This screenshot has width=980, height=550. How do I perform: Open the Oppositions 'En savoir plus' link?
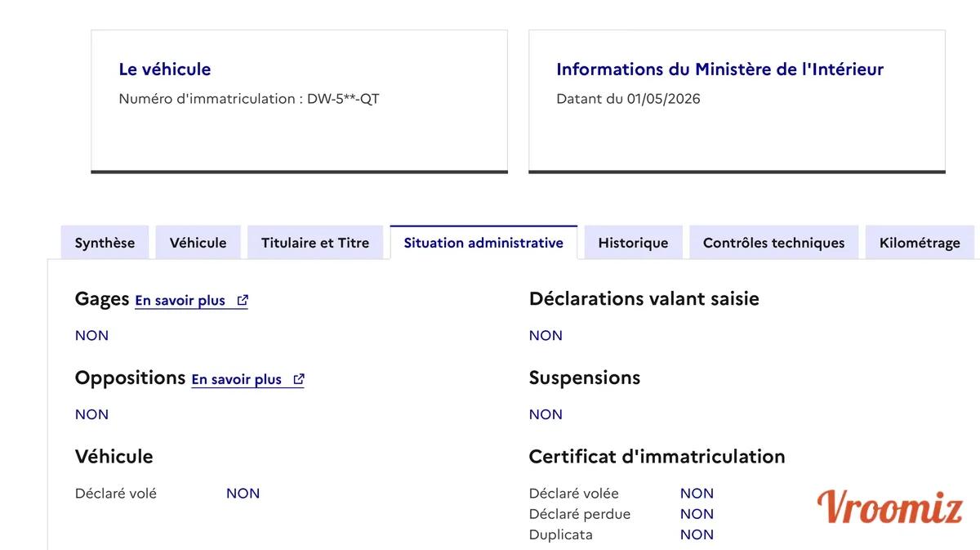pos(248,380)
